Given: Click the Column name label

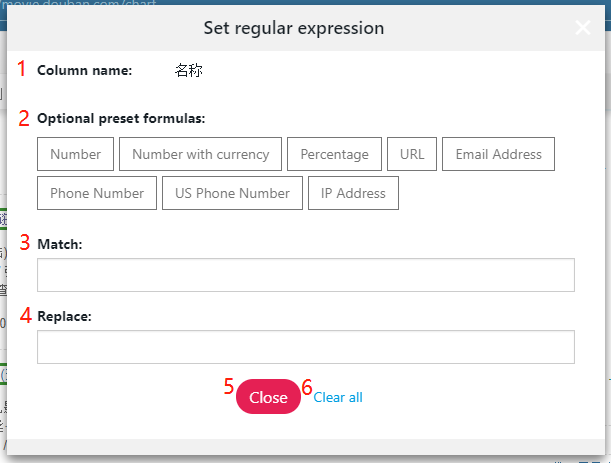Looking at the screenshot, I should point(84,71).
